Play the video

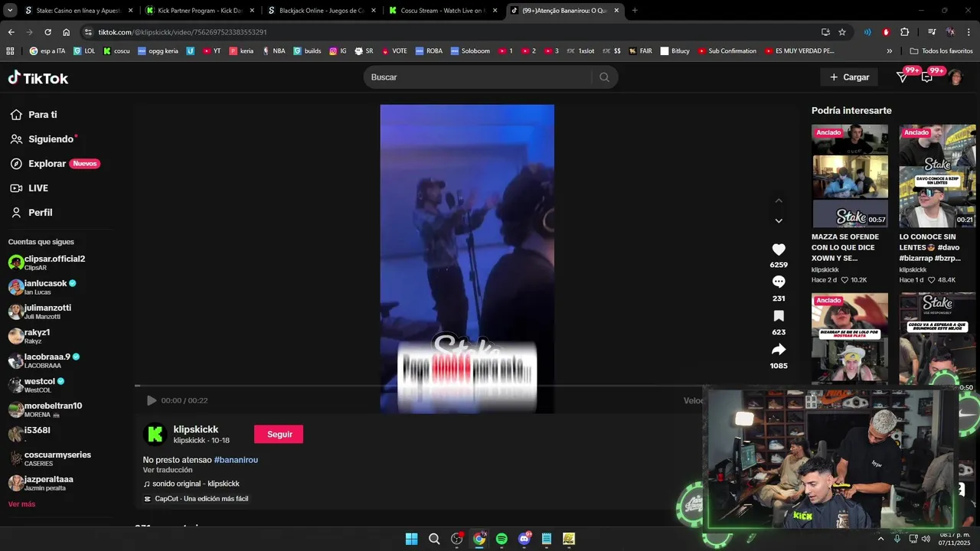[x=152, y=400]
